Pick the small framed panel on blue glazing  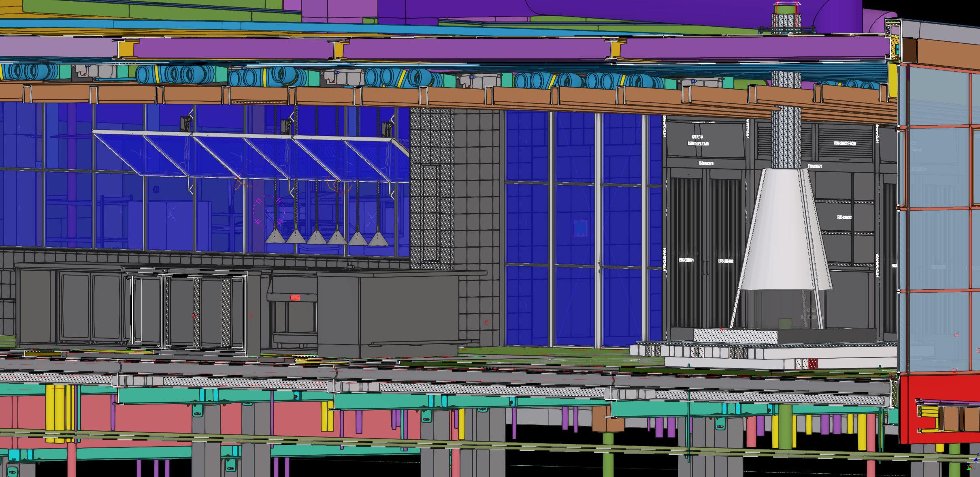point(580,228)
